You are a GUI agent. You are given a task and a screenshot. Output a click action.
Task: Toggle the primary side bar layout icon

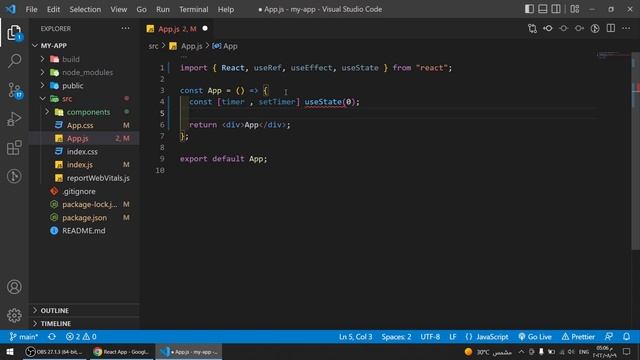[x=529, y=9]
